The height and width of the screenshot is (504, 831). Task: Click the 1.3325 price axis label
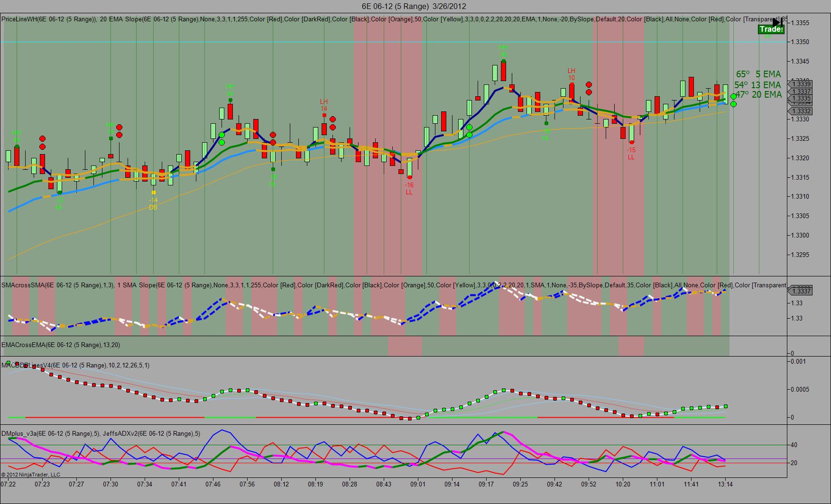click(x=800, y=139)
